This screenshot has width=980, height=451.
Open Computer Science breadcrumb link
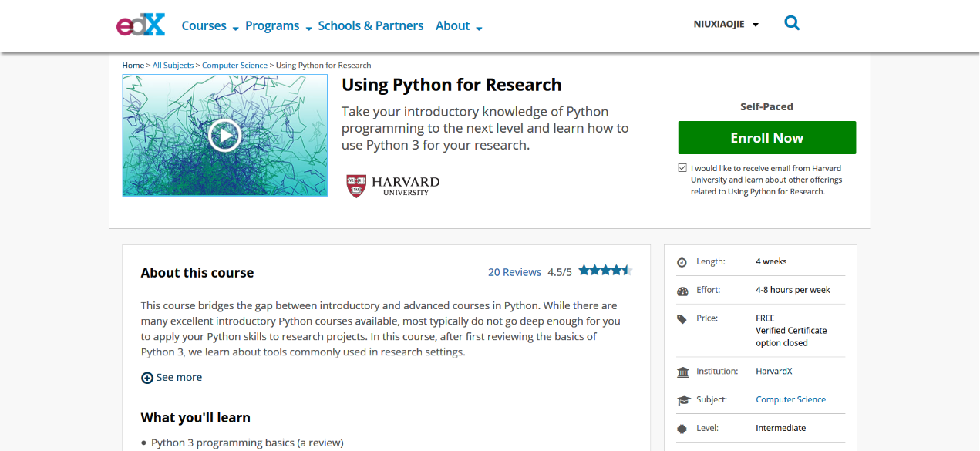[x=234, y=66]
